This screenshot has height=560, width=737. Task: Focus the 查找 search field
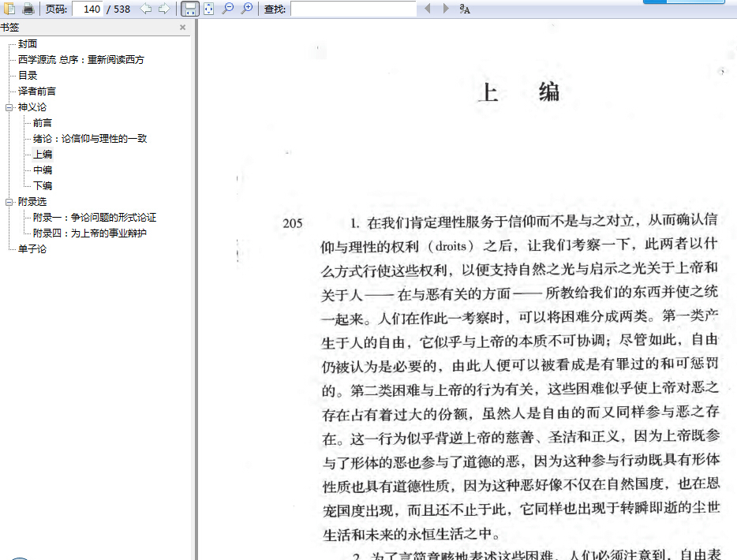tap(354, 9)
